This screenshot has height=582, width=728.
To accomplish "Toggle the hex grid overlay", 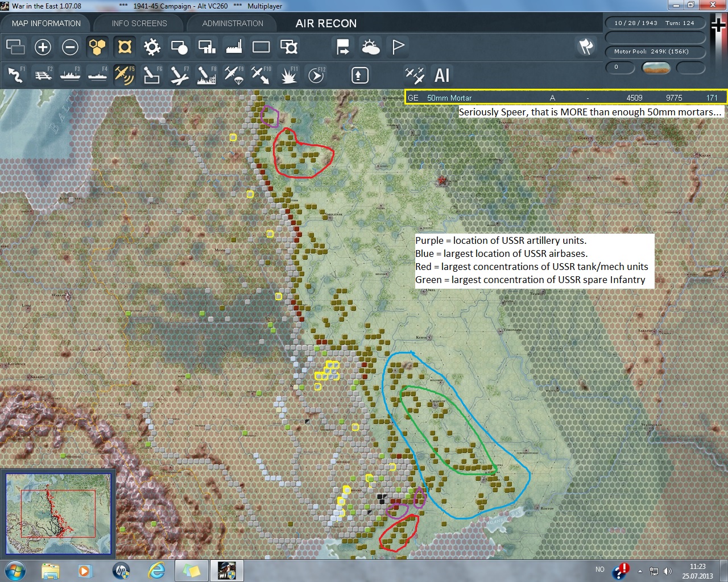I will point(97,47).
